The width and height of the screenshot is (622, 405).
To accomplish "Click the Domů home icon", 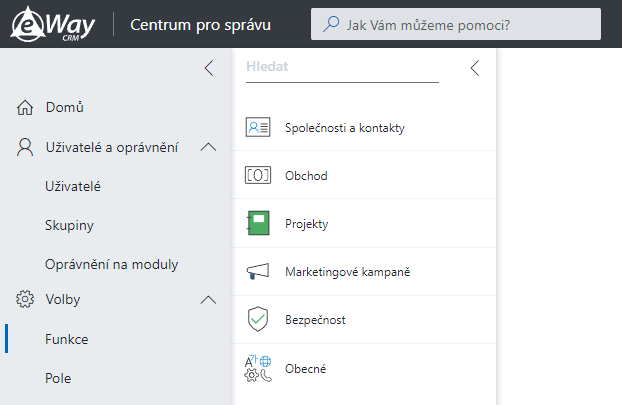I will [x=25, y=107].
